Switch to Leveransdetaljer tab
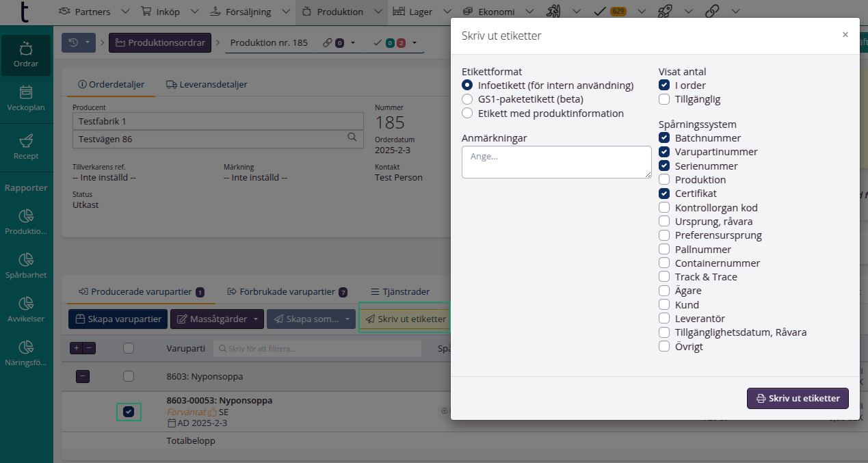 coord(207,85)
